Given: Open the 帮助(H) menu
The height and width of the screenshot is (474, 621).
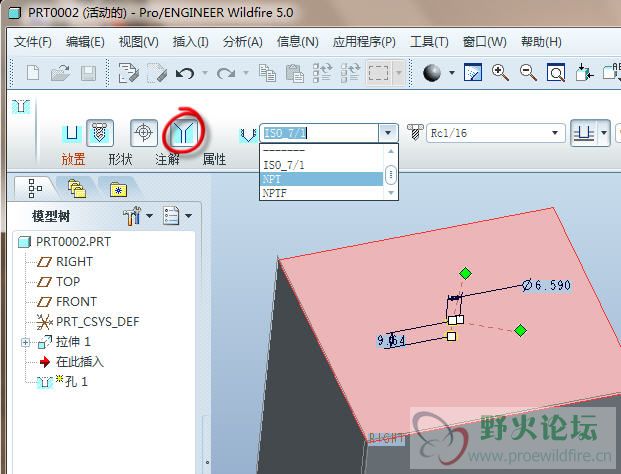Looking at the screenshot, I should [x=541, y=42].
